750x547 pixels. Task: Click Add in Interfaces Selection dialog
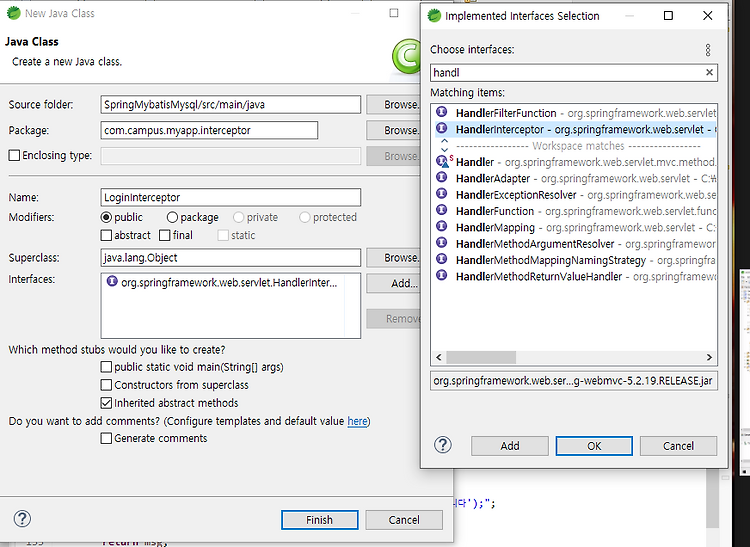pos(510,446)
